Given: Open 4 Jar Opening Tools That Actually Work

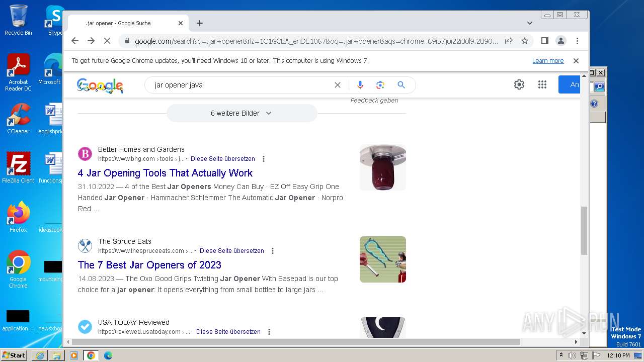Looking at the screenshot, I should tap(165, 173).
